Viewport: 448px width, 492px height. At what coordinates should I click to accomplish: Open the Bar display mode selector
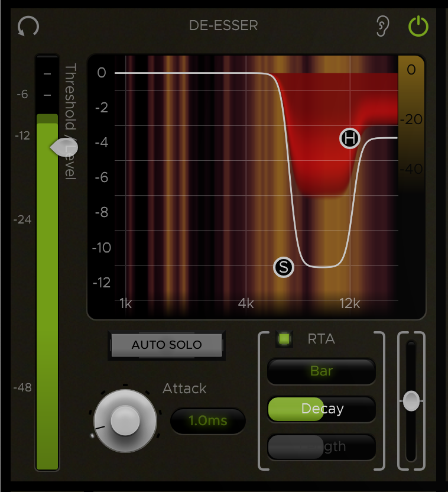pyautogui.click(x=322, y=371)
